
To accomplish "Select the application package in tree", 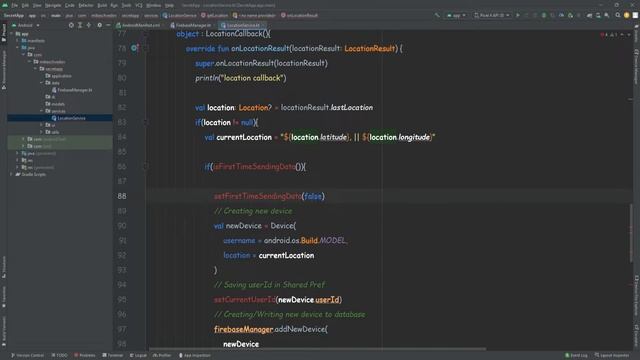I will point(58,76).
